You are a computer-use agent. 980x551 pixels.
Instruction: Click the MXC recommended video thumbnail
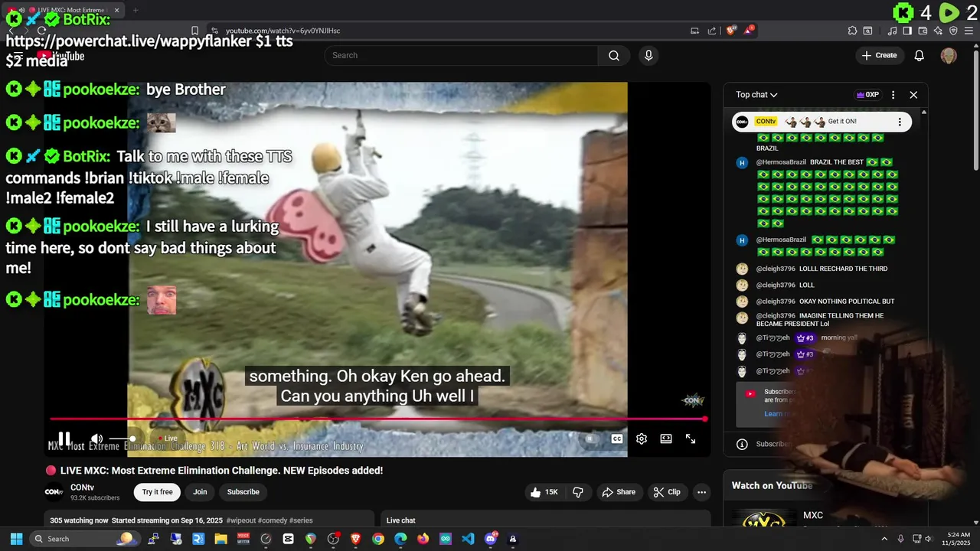pyautogui.click(x=763, y=519)
